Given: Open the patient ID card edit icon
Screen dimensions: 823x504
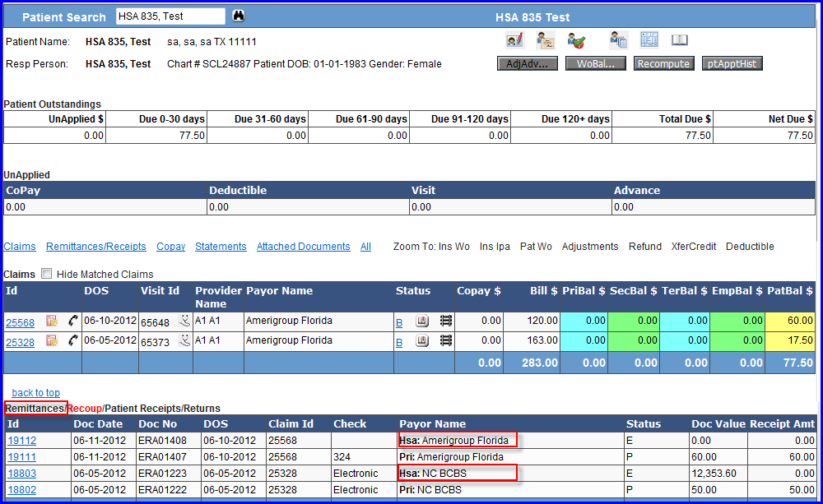Looking at the screenshot, I should pyautogui.click(x=514, y=39).
